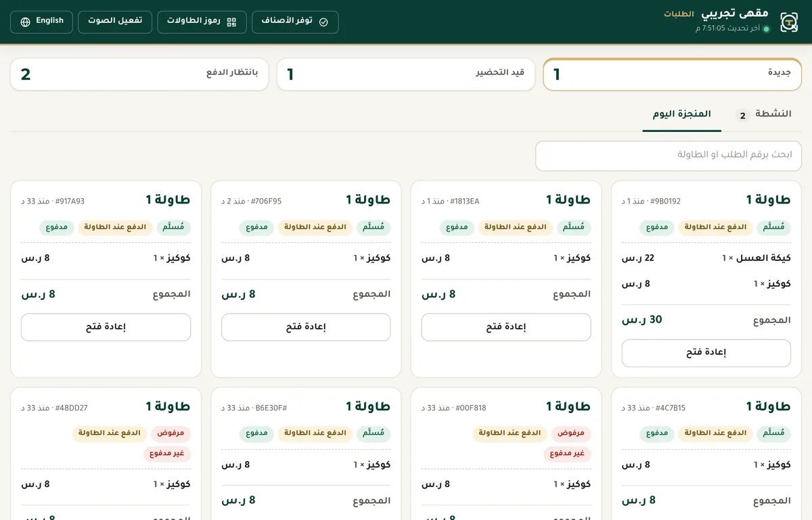Focus the order or table search field
The width and height of the screenshot is (812, 520).
(669, 156)
